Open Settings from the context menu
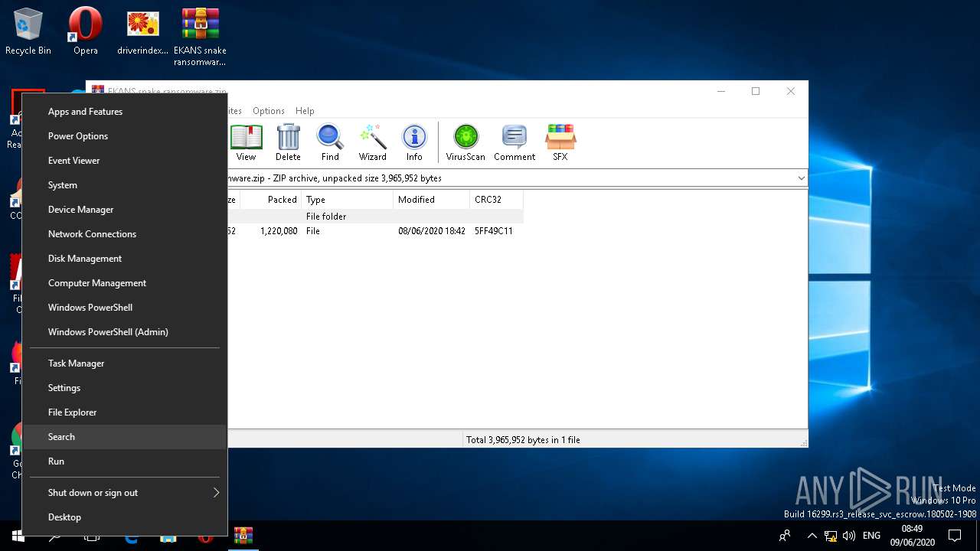 click(125, 388)
